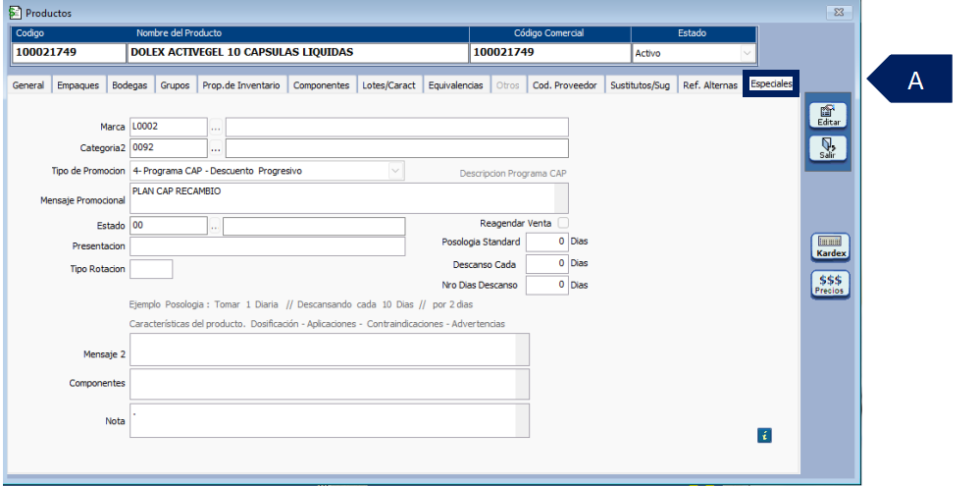Click the Posologia Standard days field
Image resolution: width=980 pixels, height=486 pixels.
tap(547, 243)
